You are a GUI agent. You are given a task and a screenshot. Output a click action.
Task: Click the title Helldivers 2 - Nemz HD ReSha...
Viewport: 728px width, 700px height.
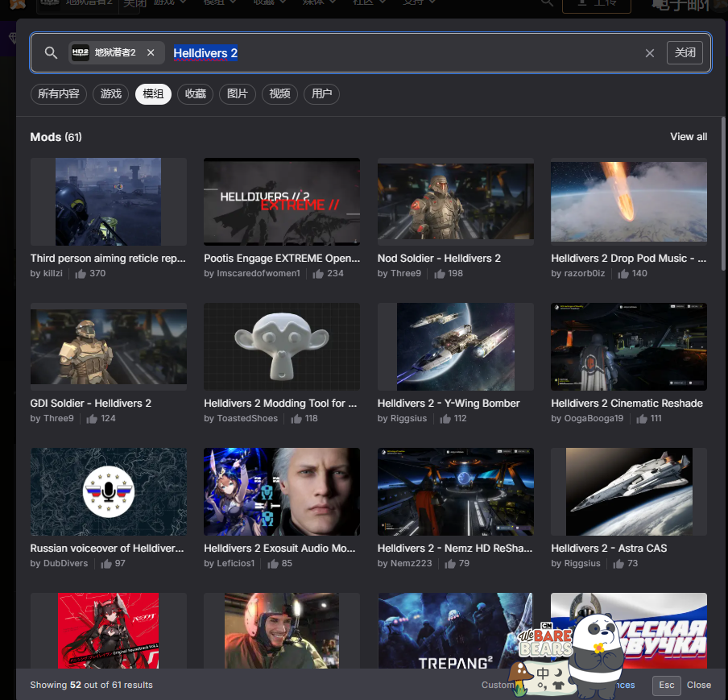click(455, 549)
